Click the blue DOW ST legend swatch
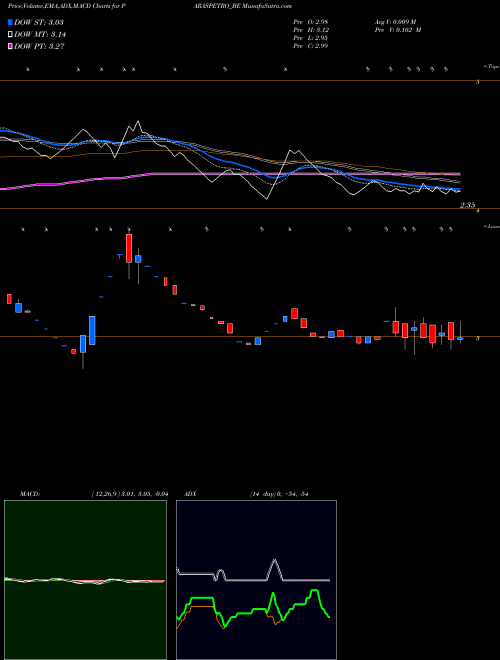Screen dimensions: 500x660 [x=10, y=22]
